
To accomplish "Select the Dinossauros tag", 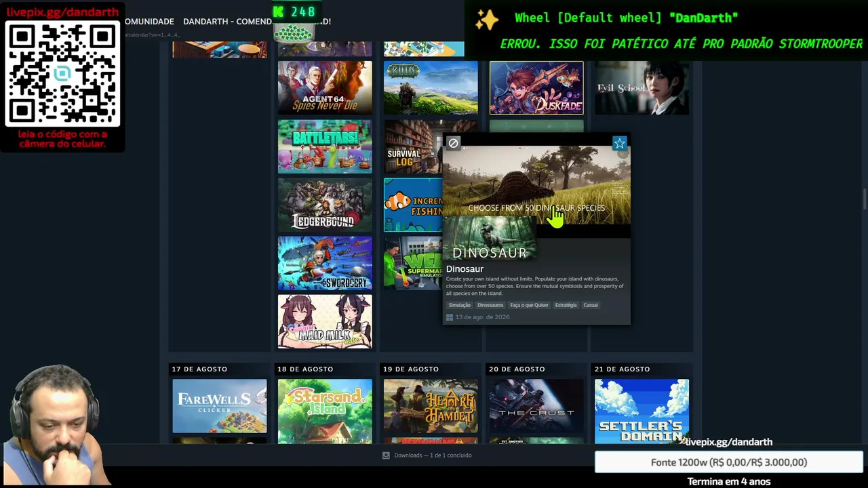I will coord(490,305).
